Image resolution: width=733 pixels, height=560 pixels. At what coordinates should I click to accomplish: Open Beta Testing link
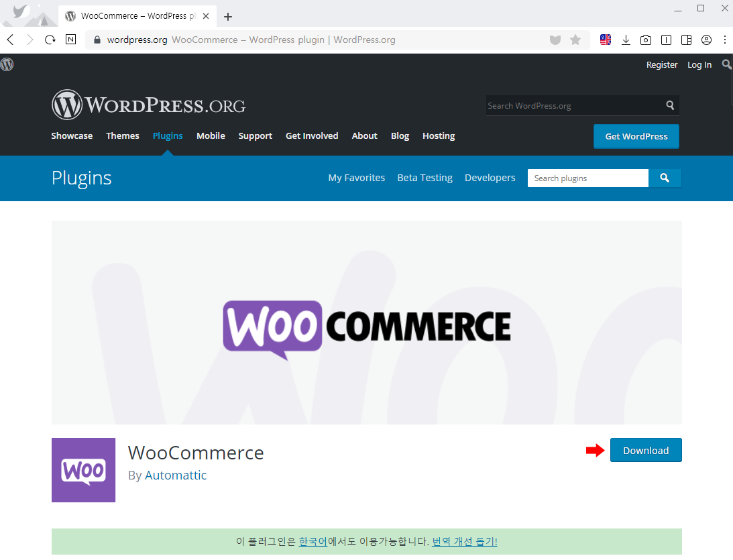pos(425,178)
